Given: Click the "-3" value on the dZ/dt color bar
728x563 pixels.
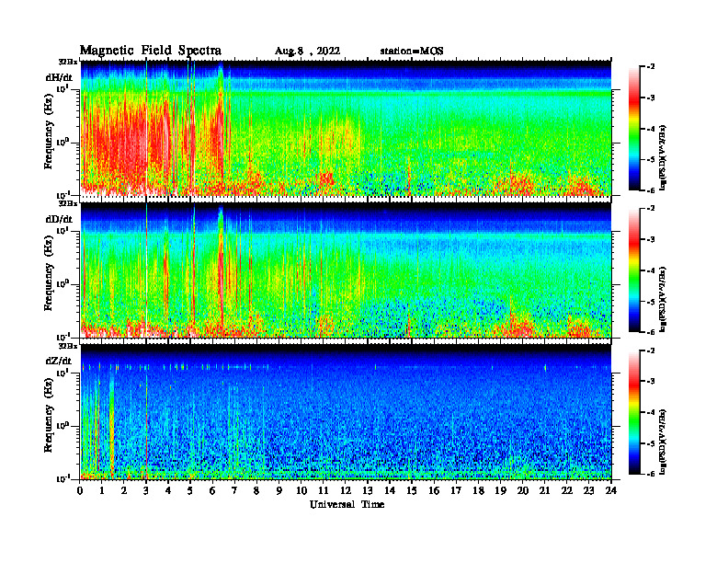Looking at the screenshot, I should coord(651,382).
